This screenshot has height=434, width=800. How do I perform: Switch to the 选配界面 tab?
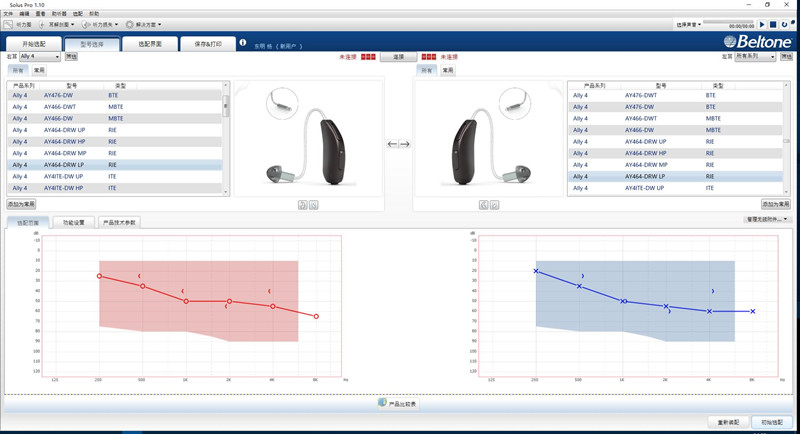(x=151, y=44)
